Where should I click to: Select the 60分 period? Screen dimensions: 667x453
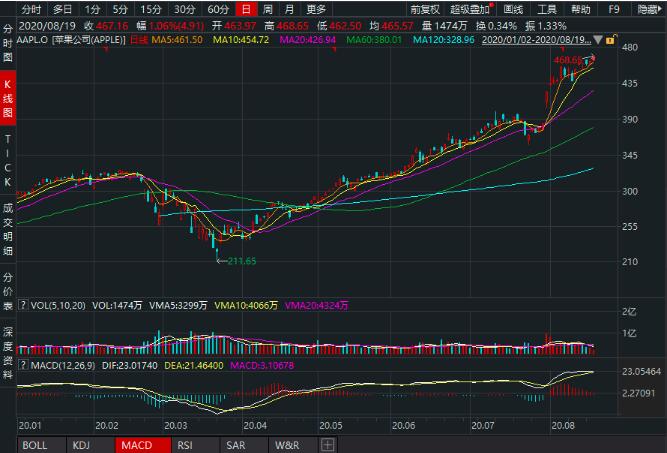tap(218, 9)
